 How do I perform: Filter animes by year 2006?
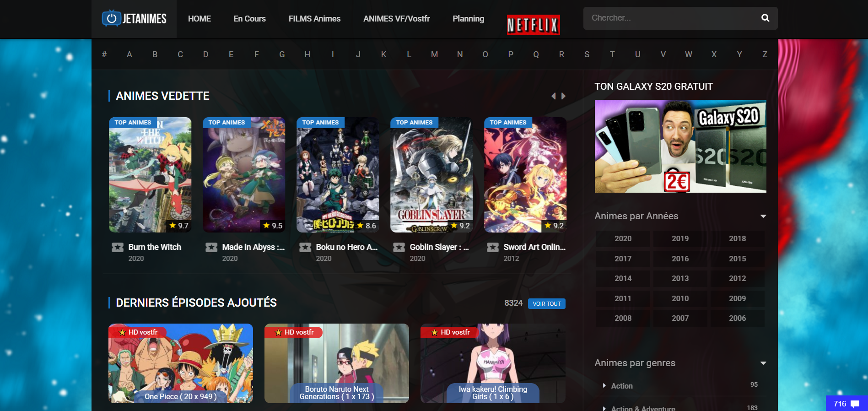pyautogui.click(x=737, y=318)
